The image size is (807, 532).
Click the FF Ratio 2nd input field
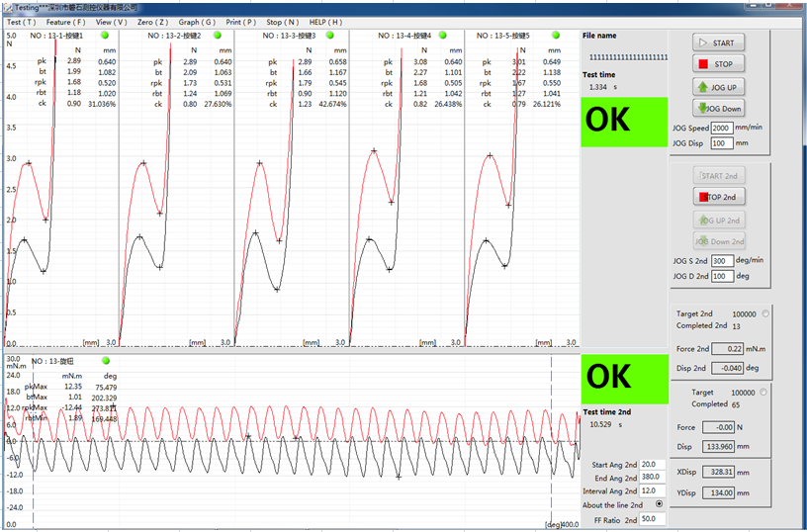point(652,518)
